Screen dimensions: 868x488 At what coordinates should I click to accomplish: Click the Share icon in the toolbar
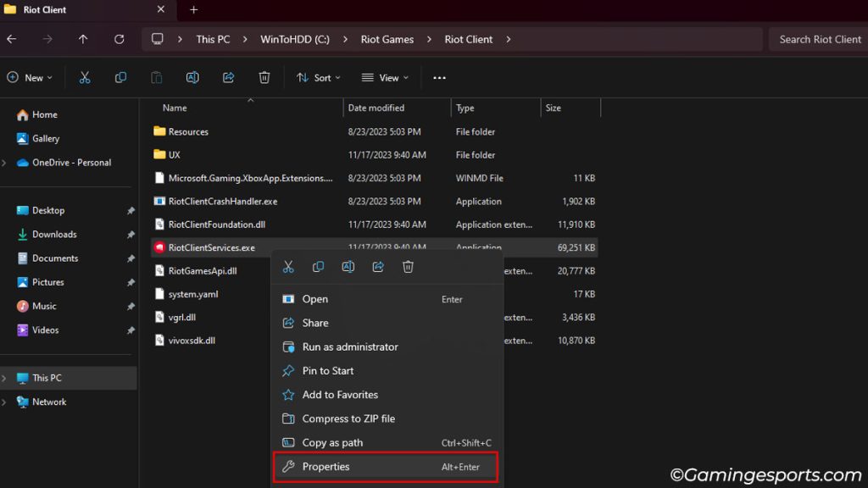point(228,78)
